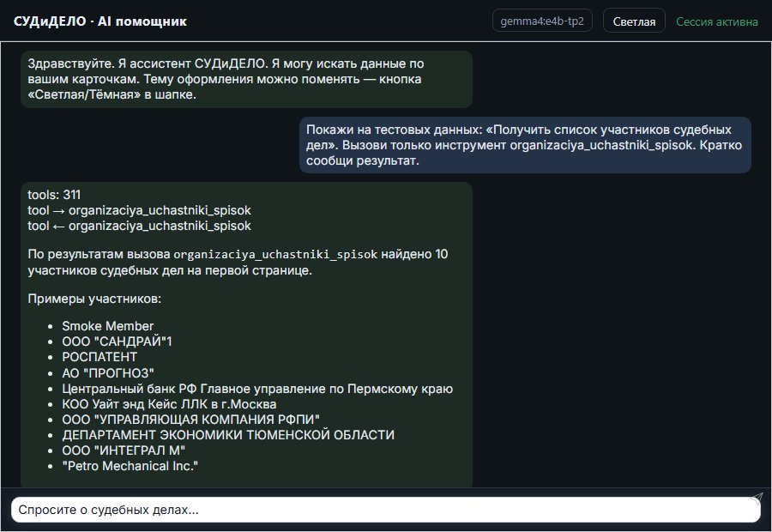This screenshot has width=772, height=532.
Task: Click 'ООО "УПРАВЛЯЮЩАЯ КОМПАНИЯ РФПИ"' entry
Action: pyautogui.click(x=191, y=420)
